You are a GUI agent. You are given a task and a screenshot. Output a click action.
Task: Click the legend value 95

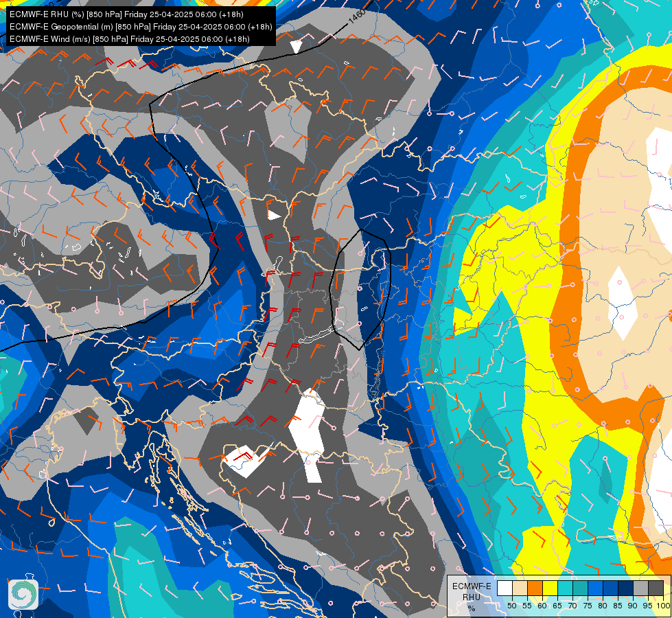coord(647,606)
